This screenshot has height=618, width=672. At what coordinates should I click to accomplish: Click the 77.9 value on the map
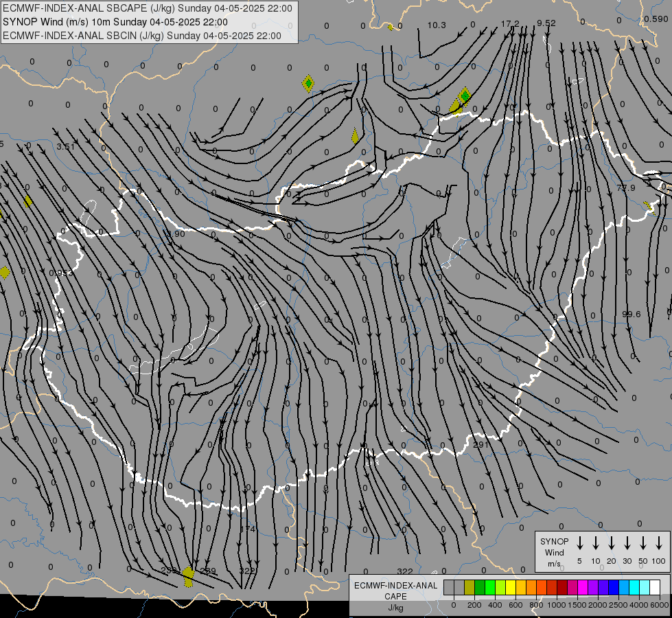click(x=626, y=188)
